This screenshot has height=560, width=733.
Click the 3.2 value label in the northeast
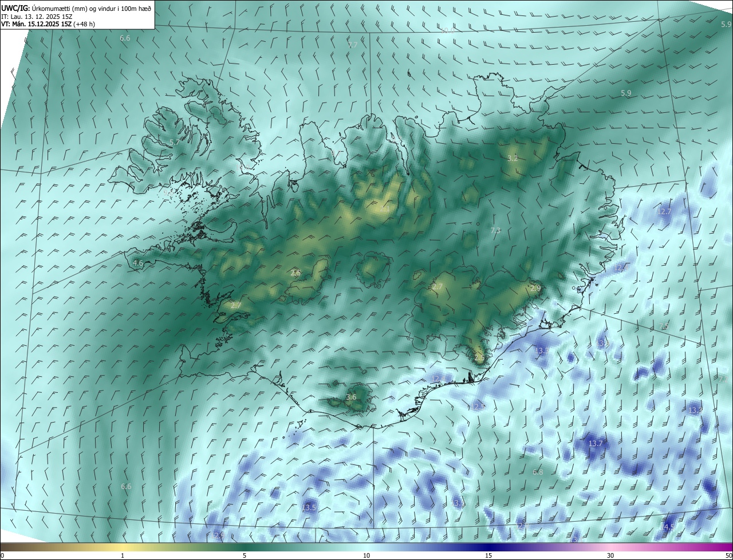pyautogui.click(x=513, y=158)
